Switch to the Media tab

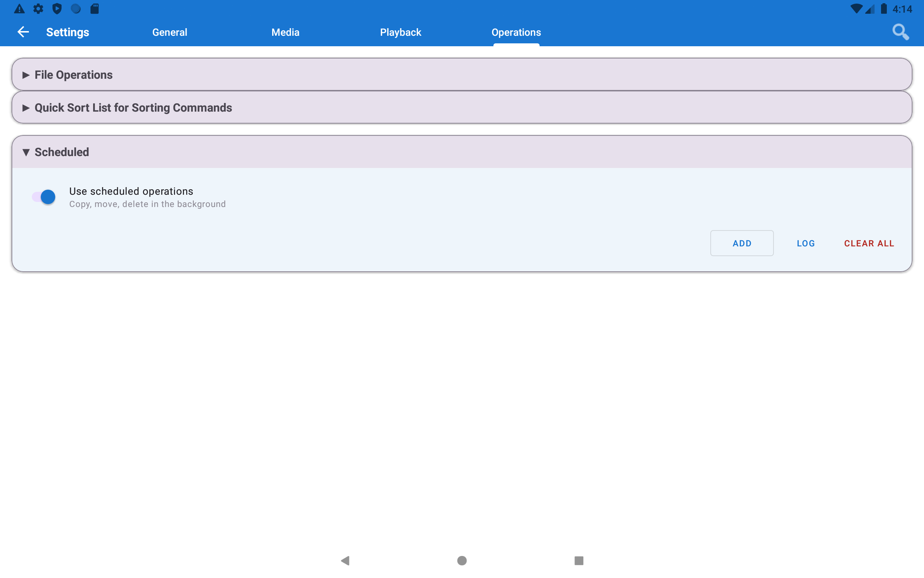coord(285,32)
